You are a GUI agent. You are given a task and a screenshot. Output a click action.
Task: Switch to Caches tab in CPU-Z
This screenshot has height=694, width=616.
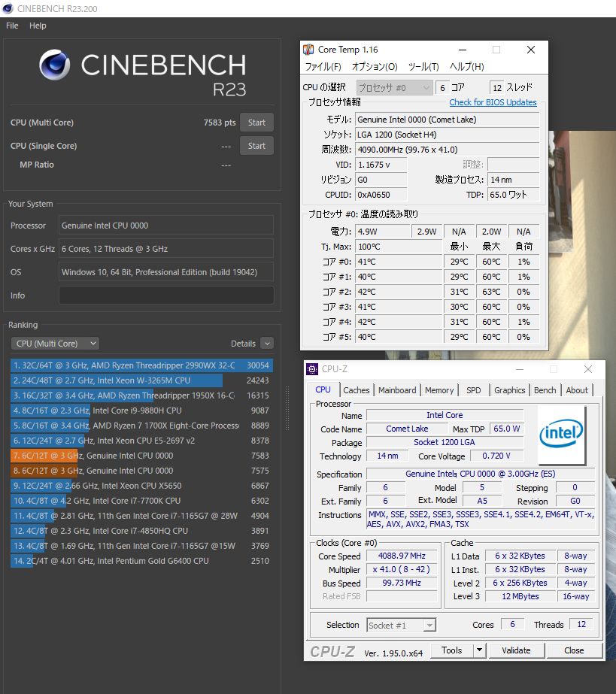click(356, 390)
